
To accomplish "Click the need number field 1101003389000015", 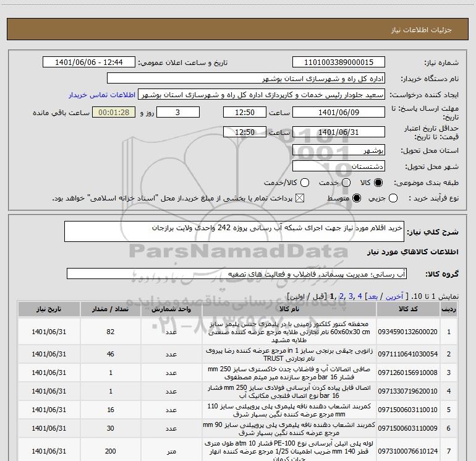I will coord(339,62).
